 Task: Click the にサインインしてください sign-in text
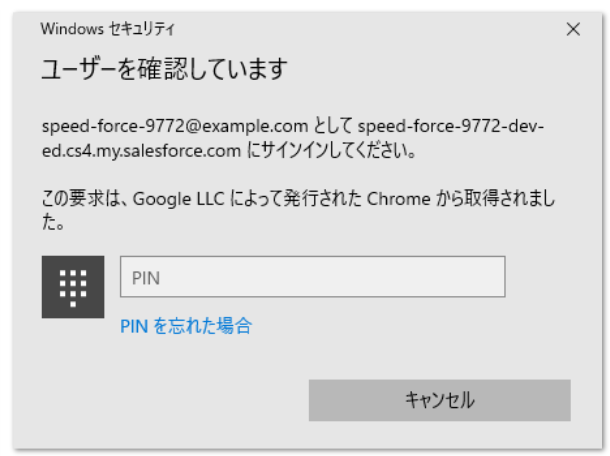click(333, 151)
